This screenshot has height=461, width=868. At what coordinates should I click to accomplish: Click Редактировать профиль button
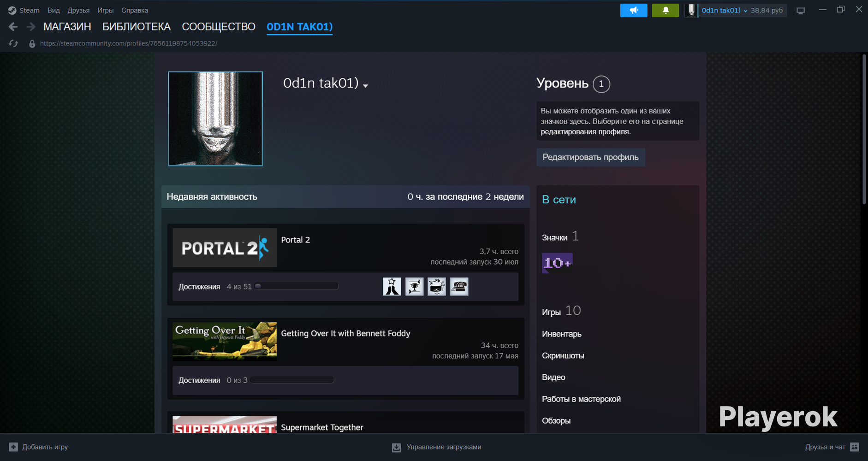coord(591,157)
